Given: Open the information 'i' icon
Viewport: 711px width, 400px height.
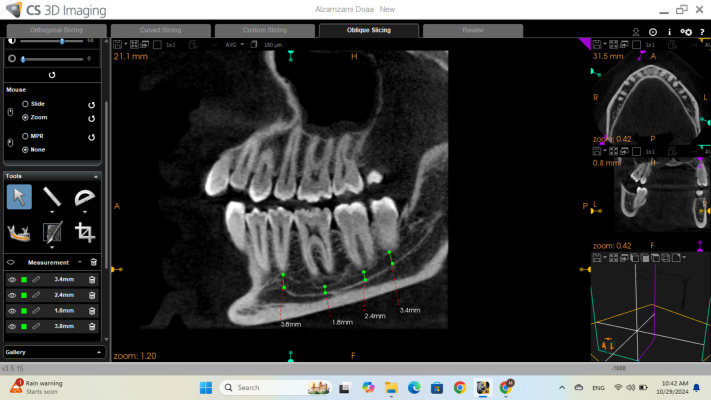Looking at the screenshot, I should click(669, 32).
